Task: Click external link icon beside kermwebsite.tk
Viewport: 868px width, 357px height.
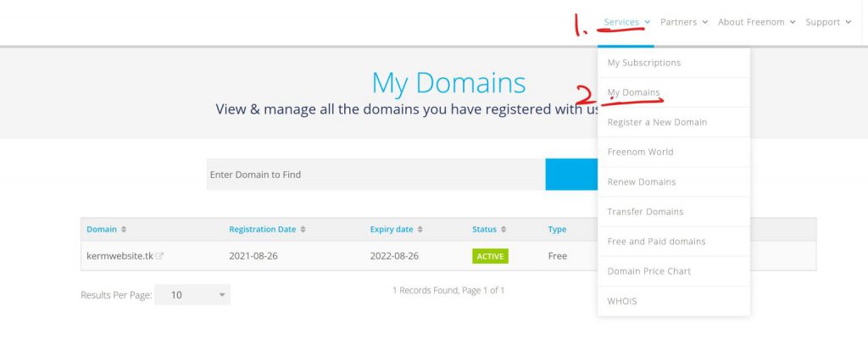Action: click(x=159, y=256)
